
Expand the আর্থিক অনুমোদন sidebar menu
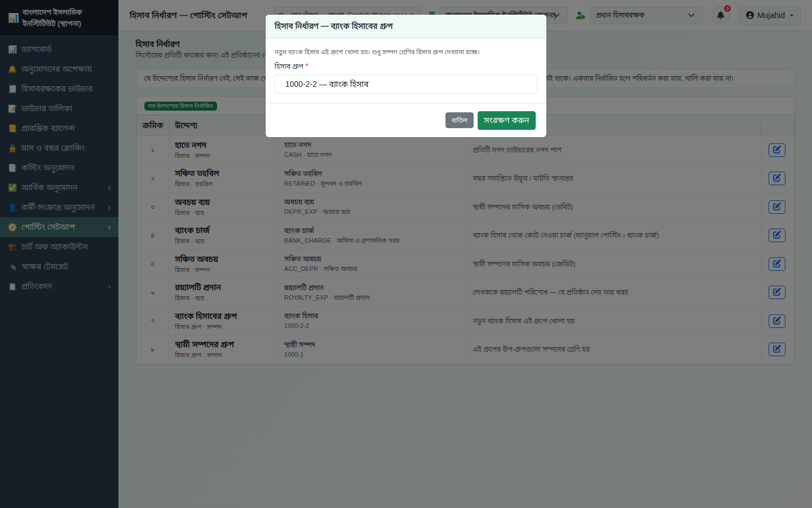pos(59,187)
